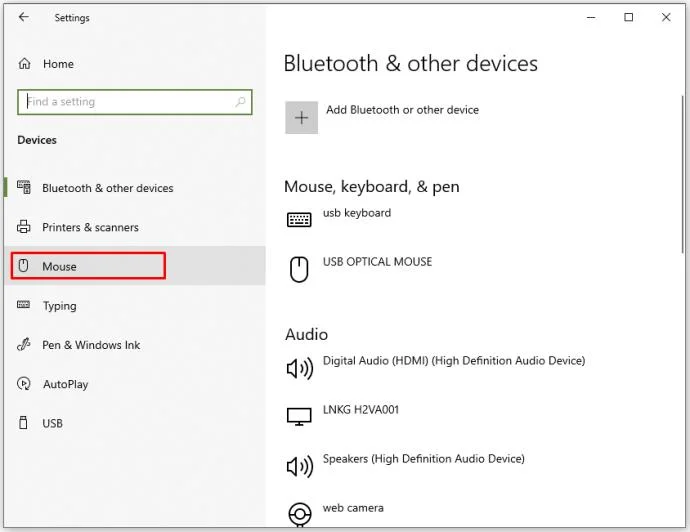Open the Home settings page

click(58, 64)
